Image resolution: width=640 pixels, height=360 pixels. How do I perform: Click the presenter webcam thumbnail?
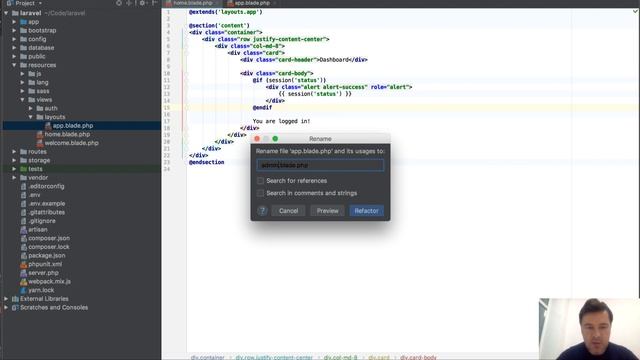coord(589,329)
